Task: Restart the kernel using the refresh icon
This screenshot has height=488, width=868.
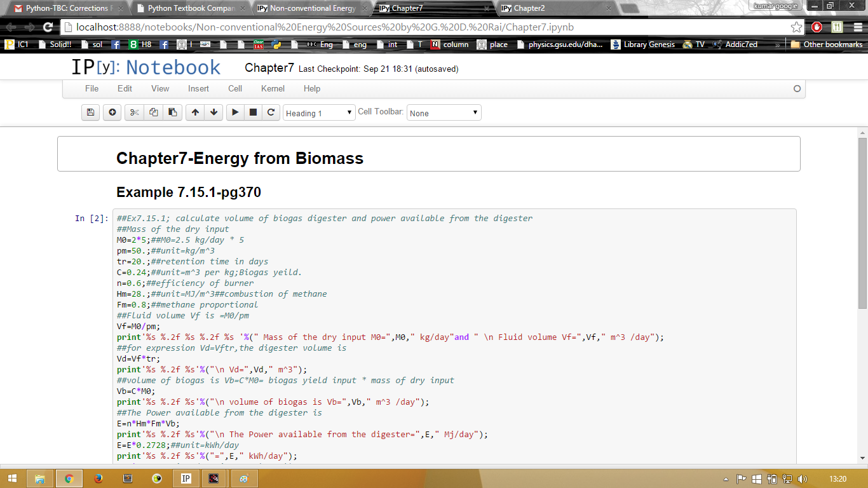Action: (271, 112)
